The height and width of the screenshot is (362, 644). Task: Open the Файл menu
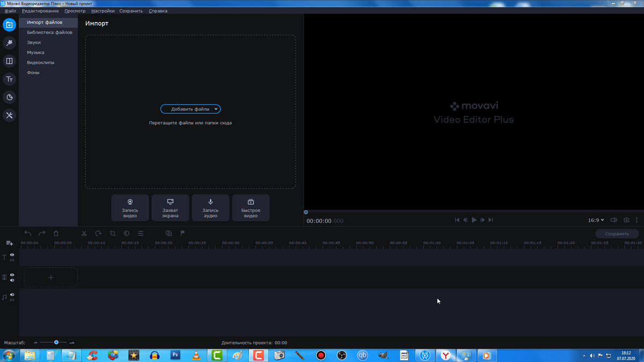click(10, 11)
